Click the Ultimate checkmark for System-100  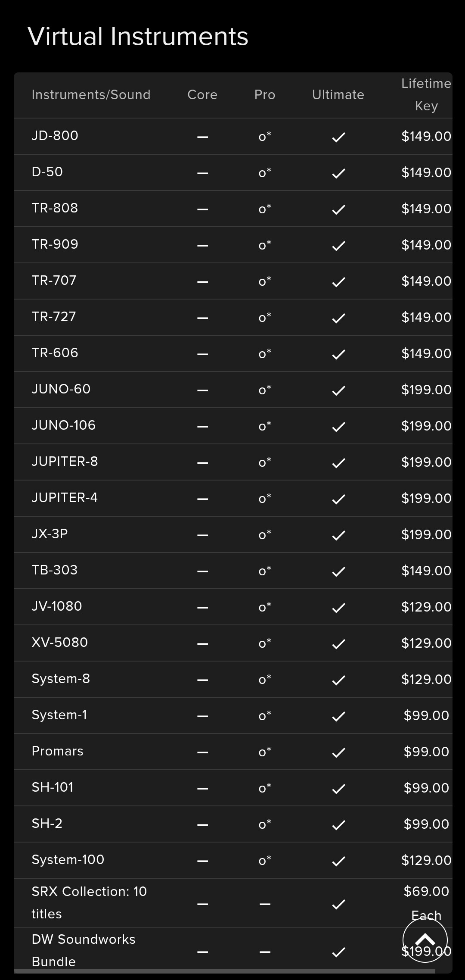pyautogui.click(x=339, y=861)
